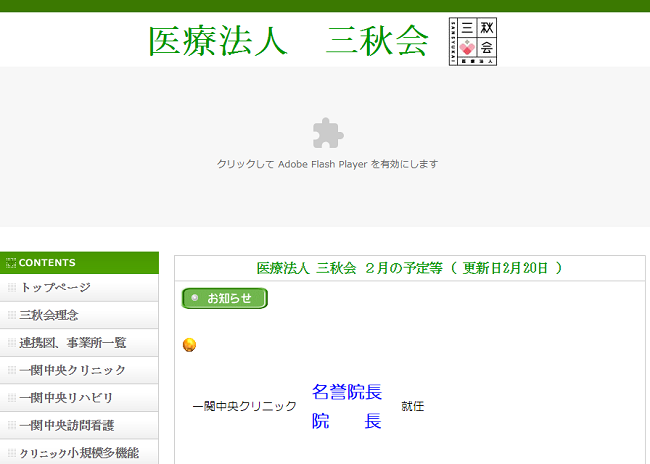Click the blue 院 長 link
This screenshot has width=650, height=464.
click(347, 421)
